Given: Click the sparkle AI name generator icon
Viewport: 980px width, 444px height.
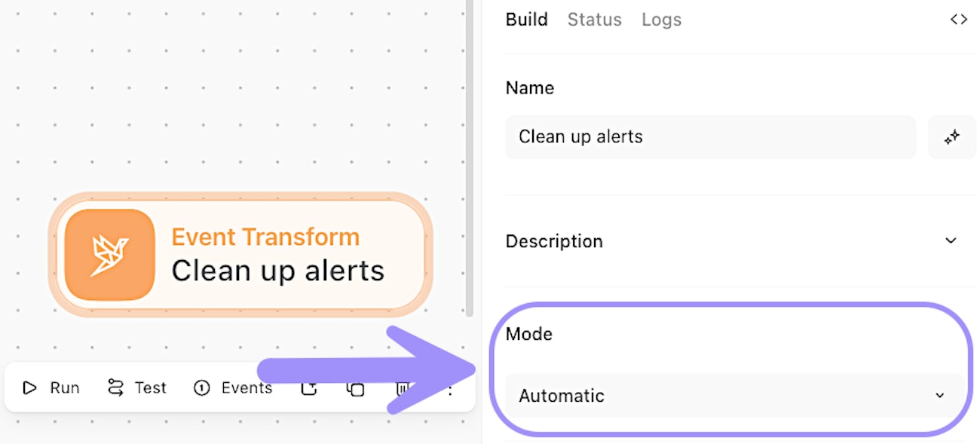Looking at the screenshot, I should (951, 137).
